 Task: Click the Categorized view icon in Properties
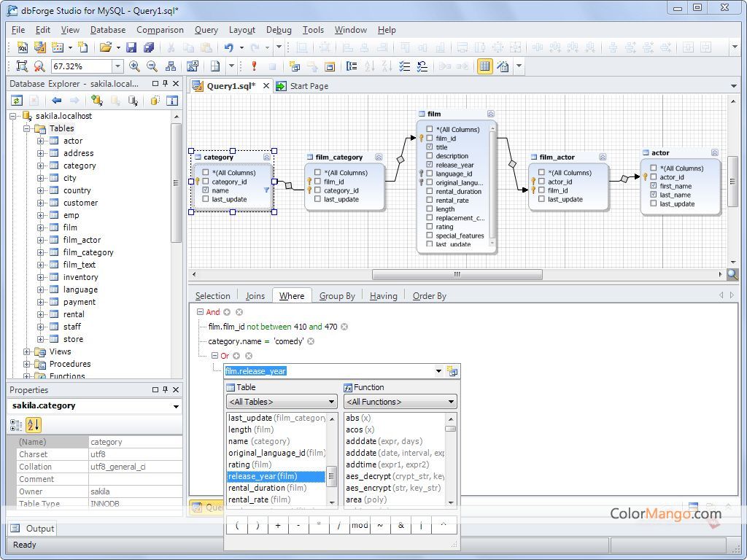16,425
